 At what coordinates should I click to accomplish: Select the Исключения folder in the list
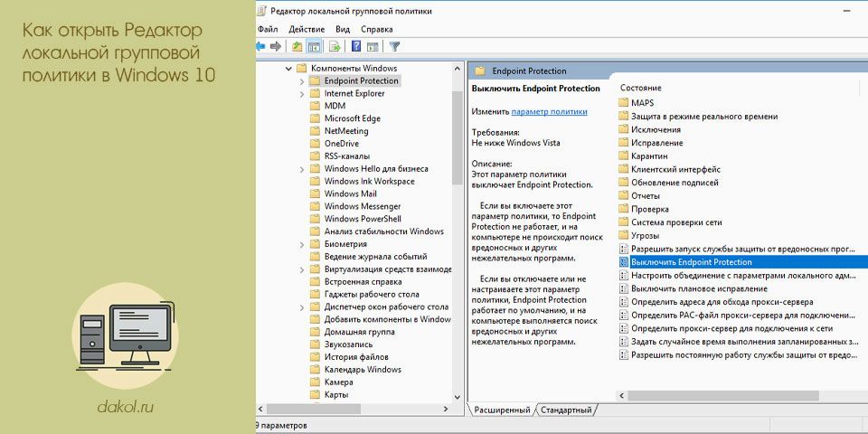(x=656, y=129)
